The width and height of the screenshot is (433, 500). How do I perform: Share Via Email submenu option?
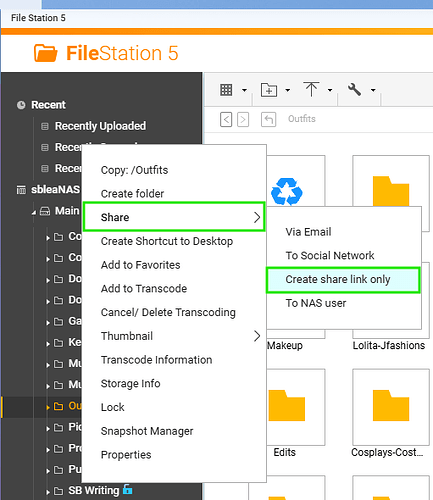point(308,232)
